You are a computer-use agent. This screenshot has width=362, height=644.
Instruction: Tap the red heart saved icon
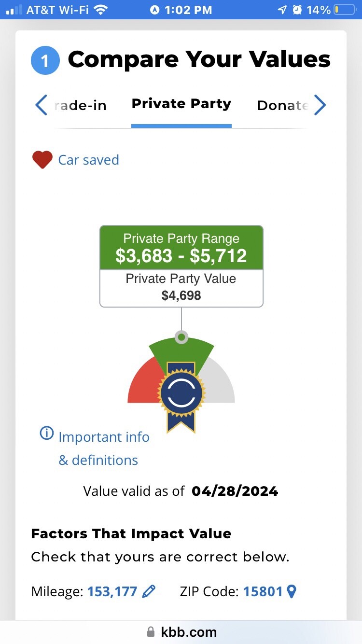pos(42,160)
